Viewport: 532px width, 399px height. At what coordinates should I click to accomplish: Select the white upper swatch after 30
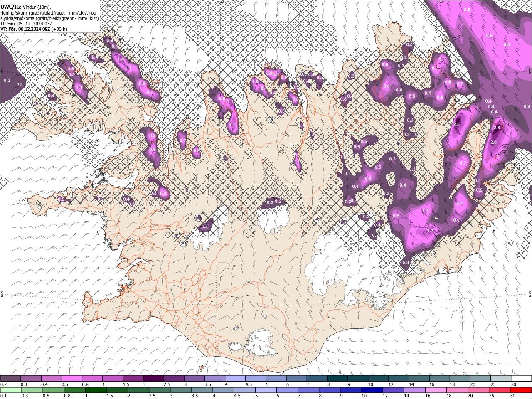pyautogui.click(x=521, y=379)
